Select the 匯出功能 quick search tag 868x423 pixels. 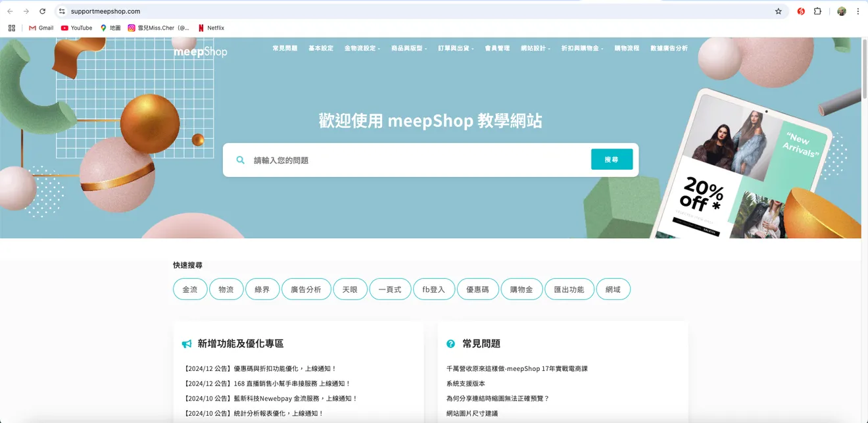[x=569, y=289]
